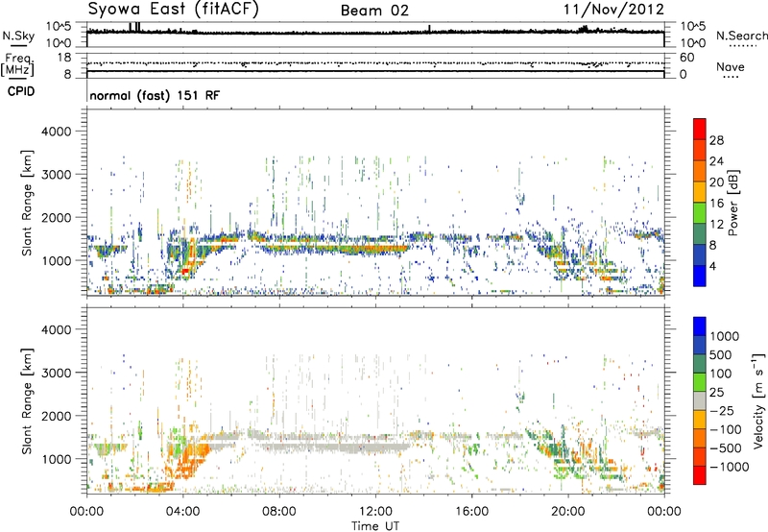768x532 pixels.
Task: Click the '08:00' time axis tick label
Action: tap(278, 512)
